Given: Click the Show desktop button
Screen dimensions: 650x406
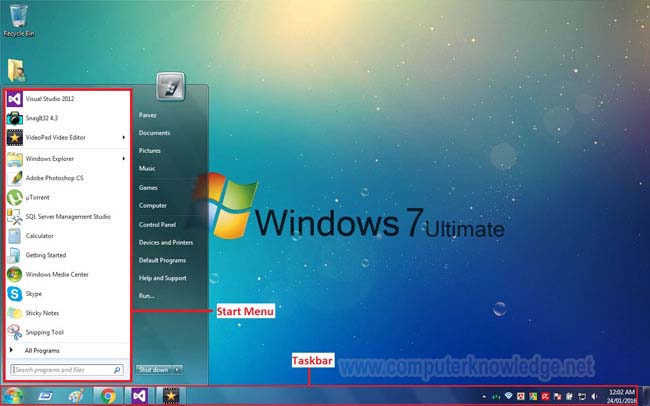Looking at the screenshot, I should click(646, 396).
